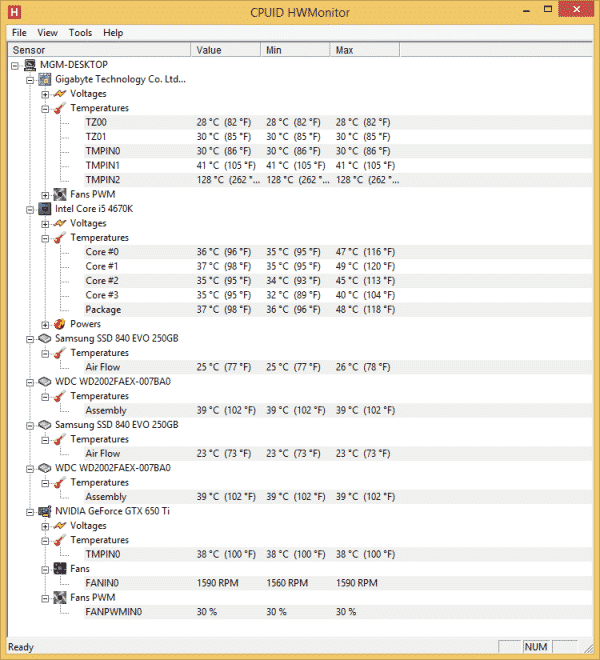This screenshot has height=660, width=600.
Task: Click the Intel Core i5 4670K processor icon
Action: click(45, 209)
